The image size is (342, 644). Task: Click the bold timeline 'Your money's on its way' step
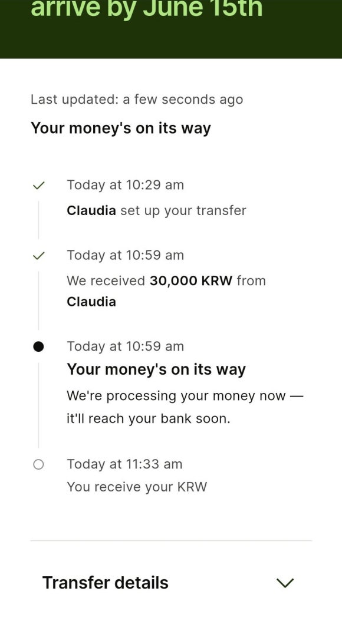(156, 369)
